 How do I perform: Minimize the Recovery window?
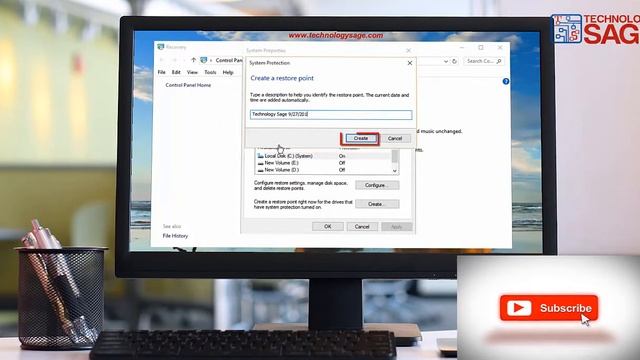tap(462, 48)
